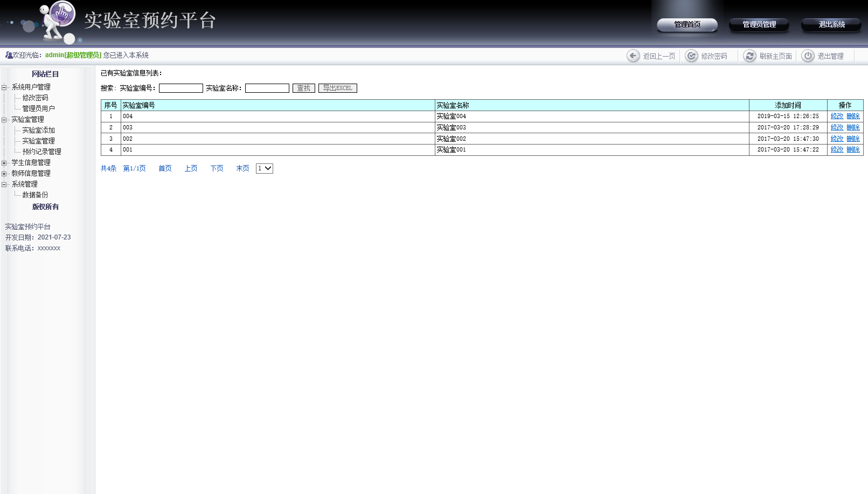
Task: Expand the 教师信息管理 tree node
Action: coord(4,174)
